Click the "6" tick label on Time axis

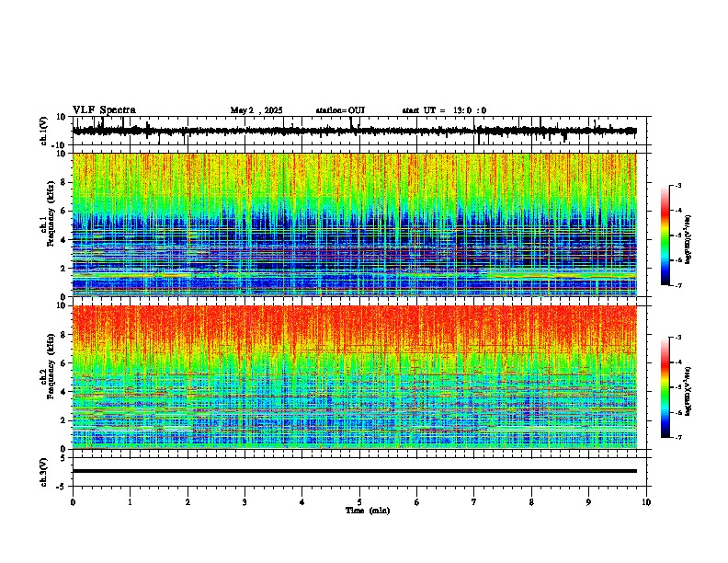click(x=417, y=502)
